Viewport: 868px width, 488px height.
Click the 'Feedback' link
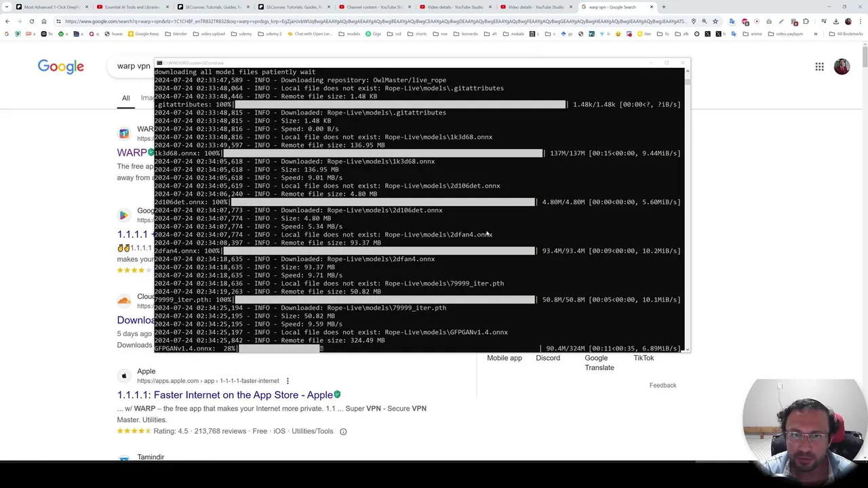click(663, 386)
